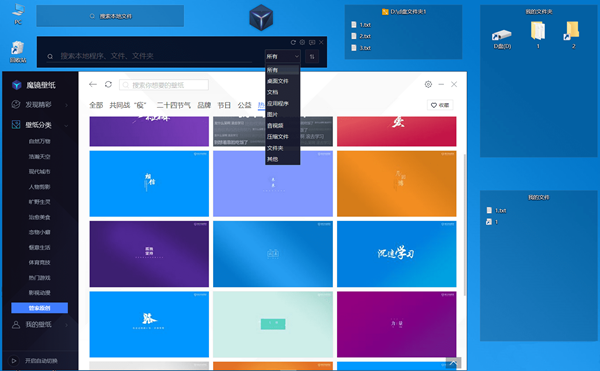600x371 pixels.
Task: Open the 沉迷学习 blue wallpaper thumbnail
Action: point(396,254)
